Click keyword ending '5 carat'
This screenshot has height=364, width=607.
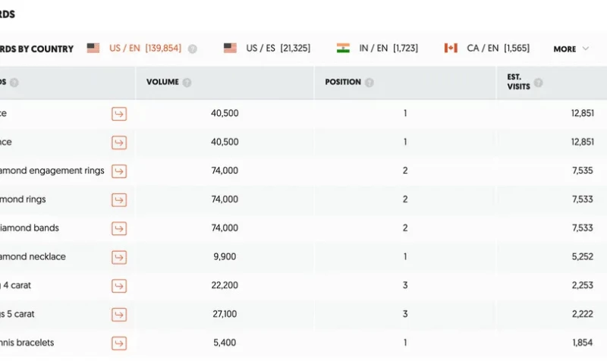pos(17,314)
